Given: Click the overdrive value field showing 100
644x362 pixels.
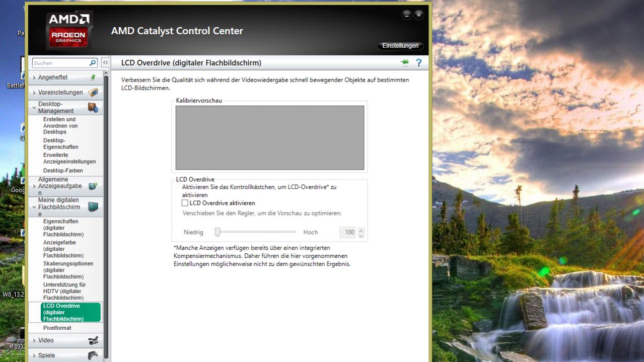Looking at the screenshot, I should coord(348,233).
